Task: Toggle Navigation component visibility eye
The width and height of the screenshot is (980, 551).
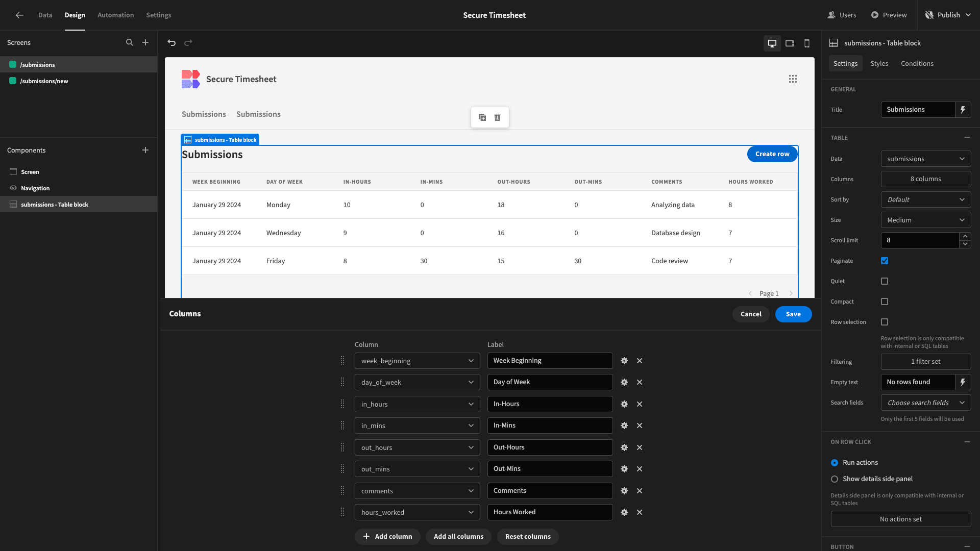Action: (x=13, y=188)
